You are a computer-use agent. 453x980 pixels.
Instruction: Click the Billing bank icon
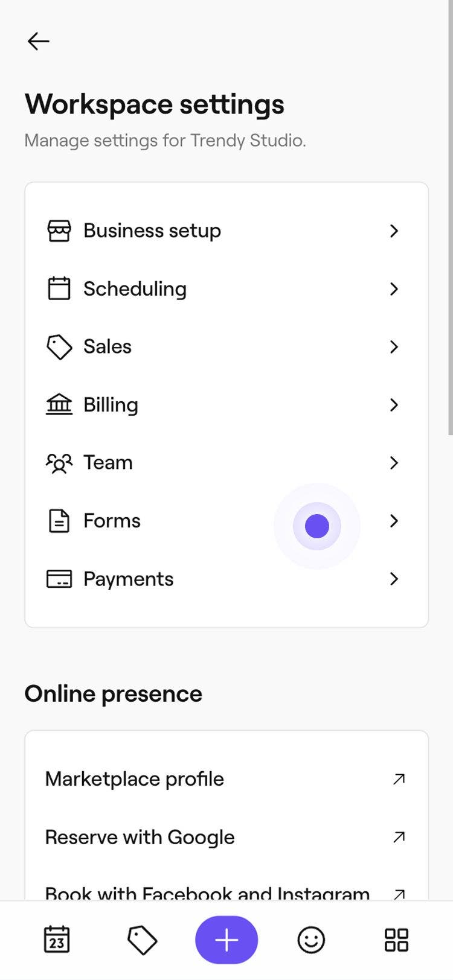pos(59,404)
